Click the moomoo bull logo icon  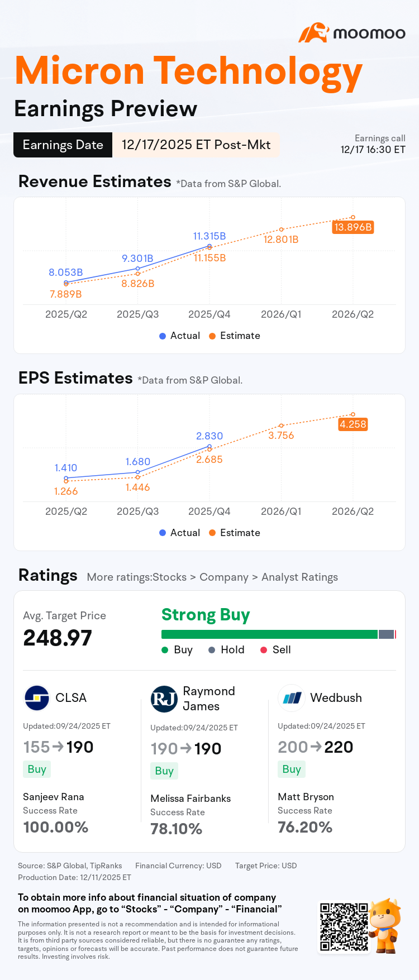313,33
